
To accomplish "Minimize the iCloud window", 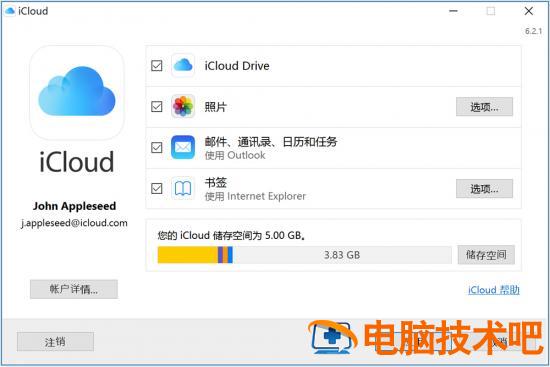I will (453, 11).
